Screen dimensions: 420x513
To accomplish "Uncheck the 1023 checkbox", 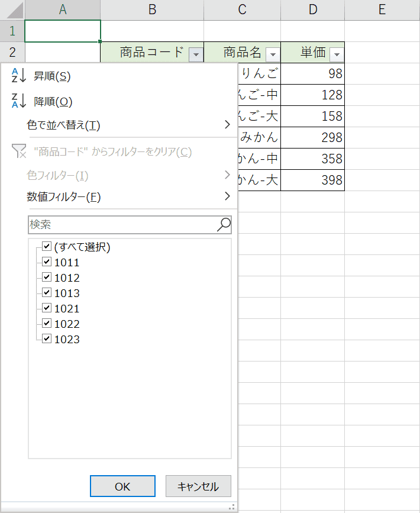I will [x=47, y=338].
